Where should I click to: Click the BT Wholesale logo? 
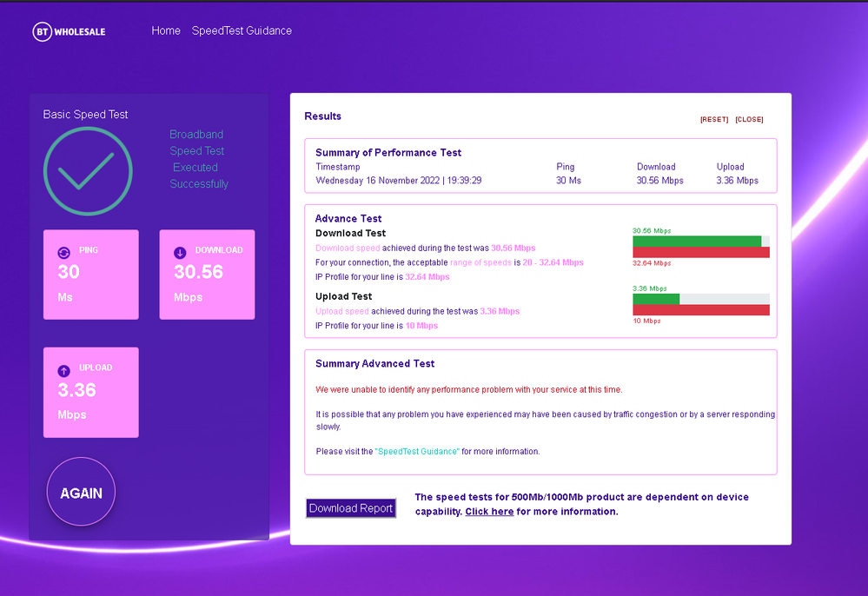[68, 30]
